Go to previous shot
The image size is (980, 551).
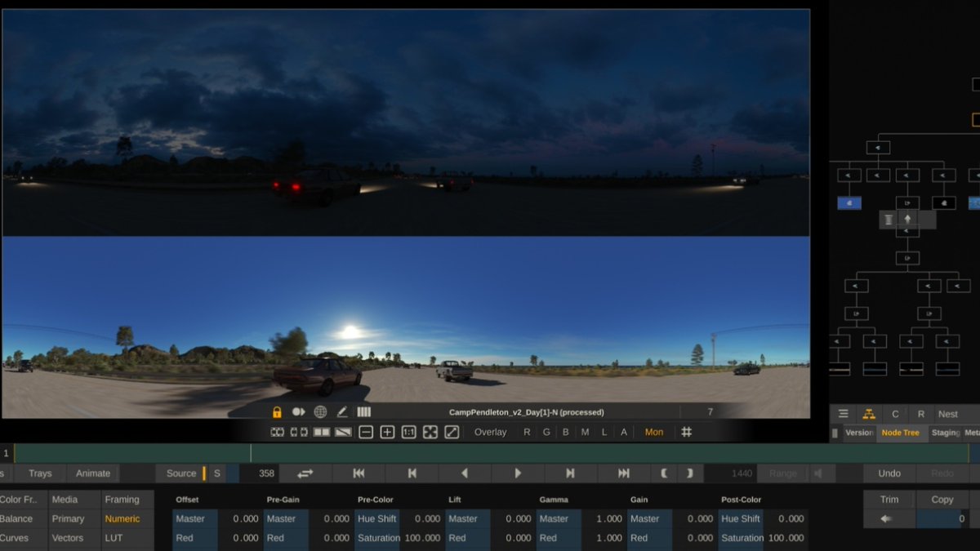point(412,473)
